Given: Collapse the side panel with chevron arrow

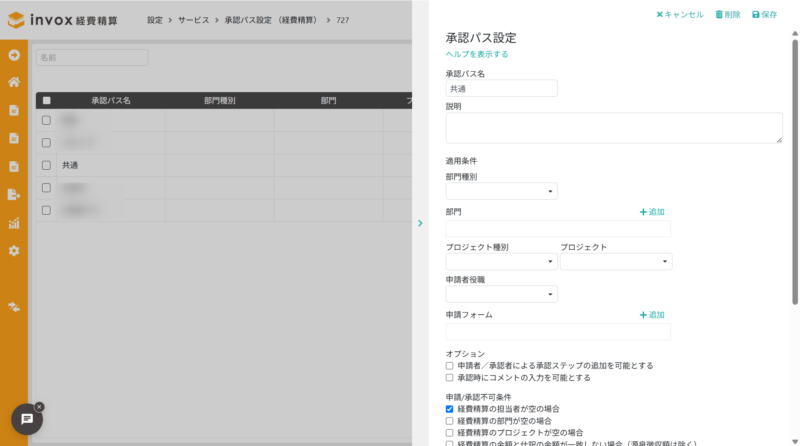Looking at the screenshot, I should [420, 223].
